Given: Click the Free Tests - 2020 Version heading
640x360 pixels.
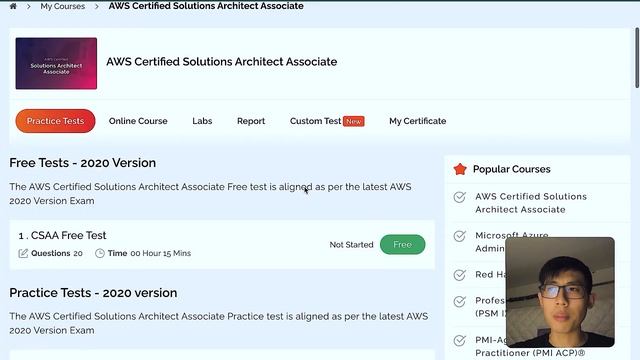Looking at the screenshot, I should [82, 163].
